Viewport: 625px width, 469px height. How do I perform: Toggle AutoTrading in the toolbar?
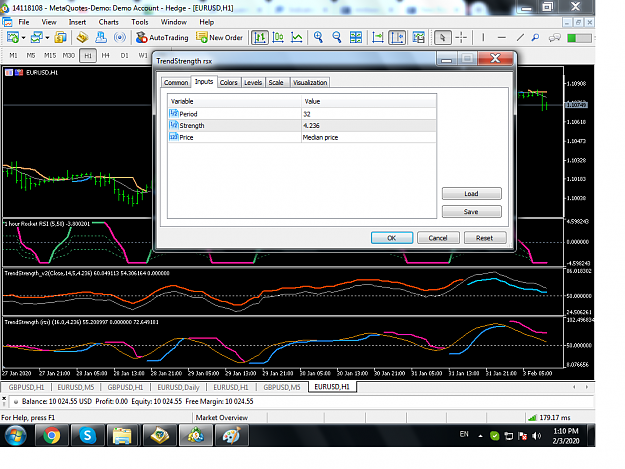(162, 37)
